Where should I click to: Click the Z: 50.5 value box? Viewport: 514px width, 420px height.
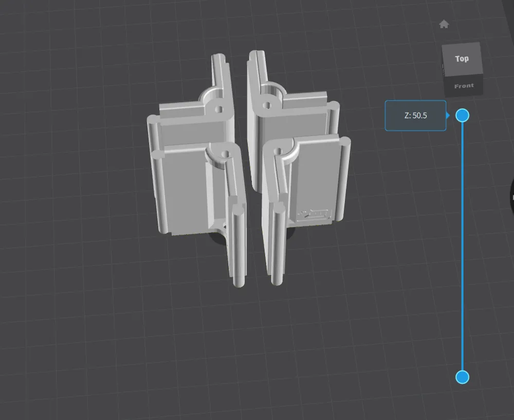415,116
